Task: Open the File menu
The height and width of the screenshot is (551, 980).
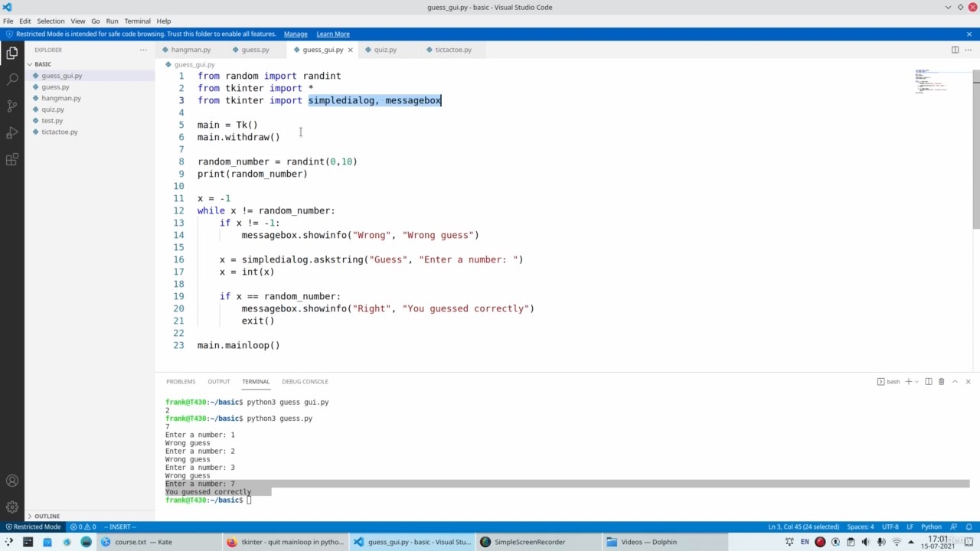Action: click(x=8, y=21)
